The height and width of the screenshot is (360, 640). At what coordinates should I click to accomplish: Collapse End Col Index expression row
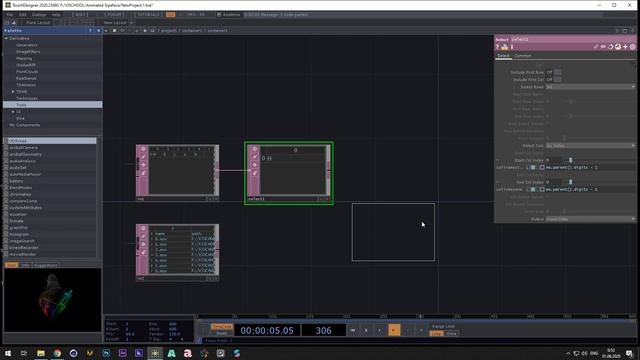pyautogui.click(x=498, y=182)
